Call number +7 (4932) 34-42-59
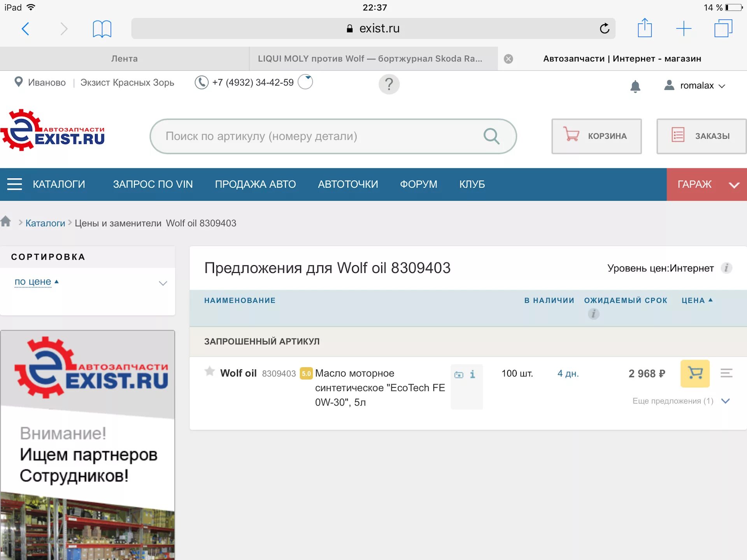747x560 pixels. (x=253, y=82)
